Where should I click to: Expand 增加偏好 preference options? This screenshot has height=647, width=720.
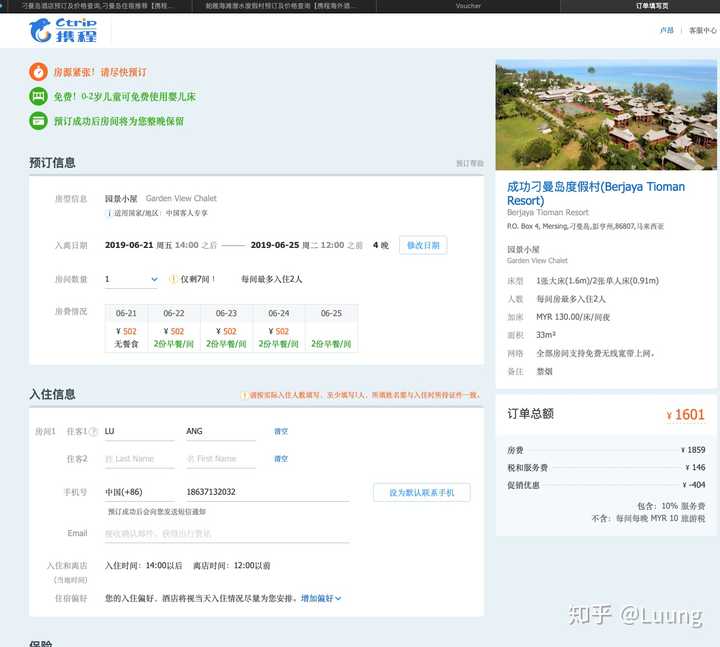[x=321, y=598]
